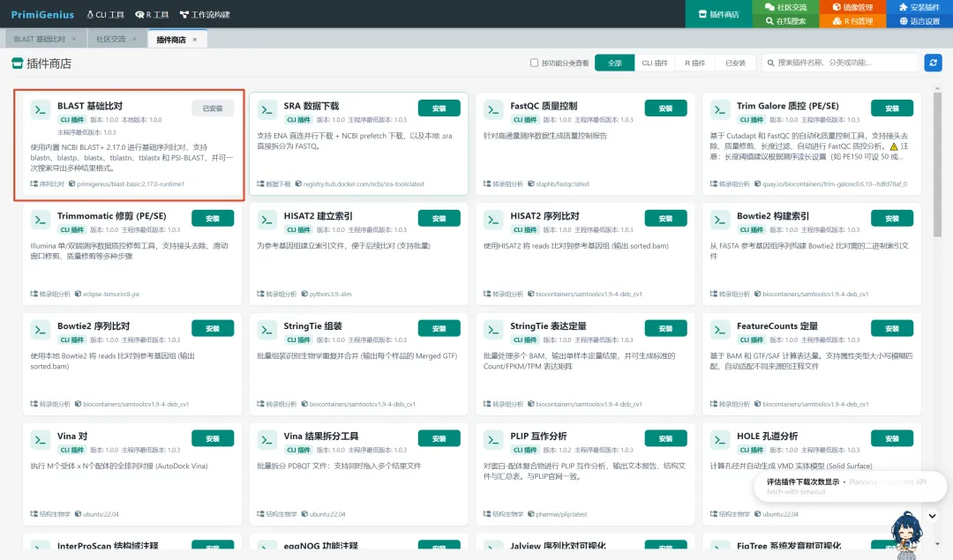The image size is (953, 560).
Task: Click the SRA 数据下载 terminal icon
Action: point(266,110)
